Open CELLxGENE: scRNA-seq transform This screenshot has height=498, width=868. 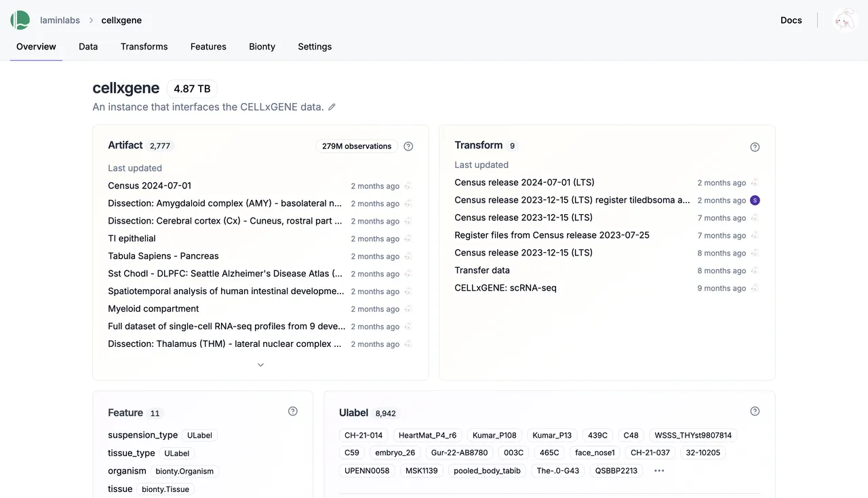point(505,288)
